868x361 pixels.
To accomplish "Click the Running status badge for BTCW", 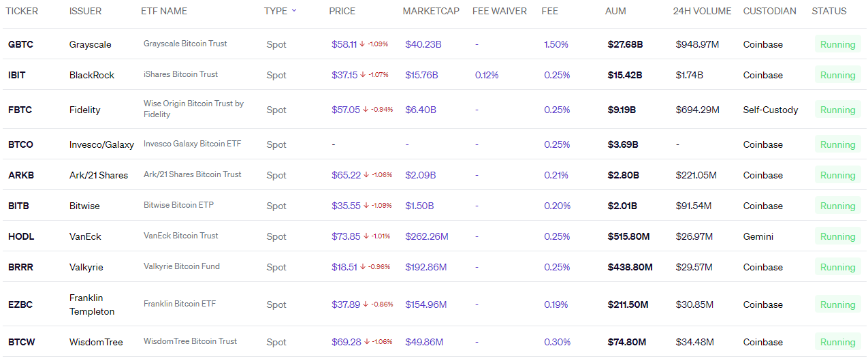I will tap(837, 342).
